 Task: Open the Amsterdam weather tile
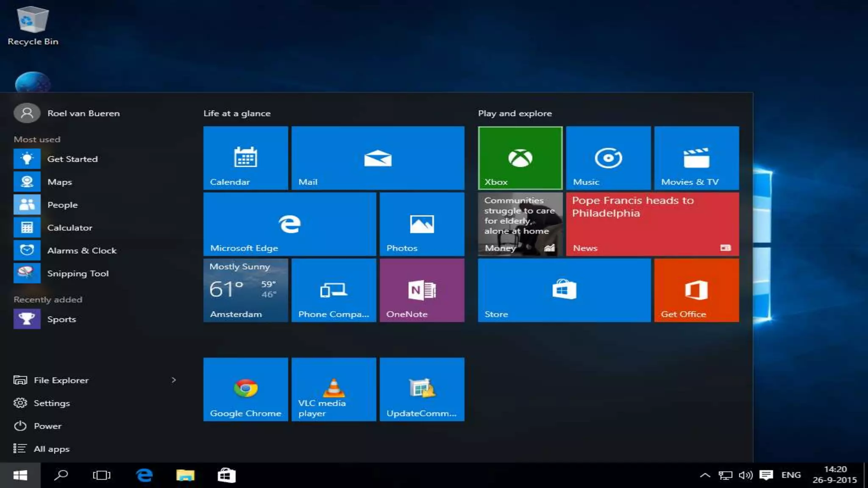(245, 290)
